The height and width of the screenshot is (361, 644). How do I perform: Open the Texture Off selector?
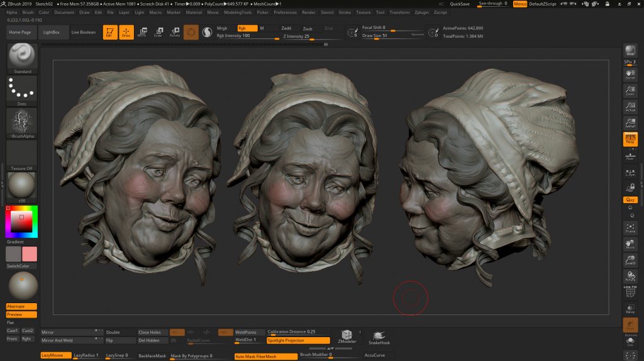click(x=22, y=155)
